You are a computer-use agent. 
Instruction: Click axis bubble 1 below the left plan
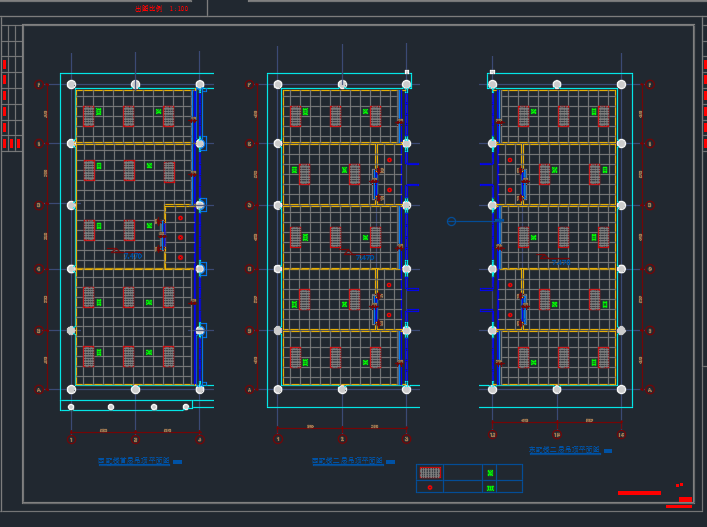[71, 440]
